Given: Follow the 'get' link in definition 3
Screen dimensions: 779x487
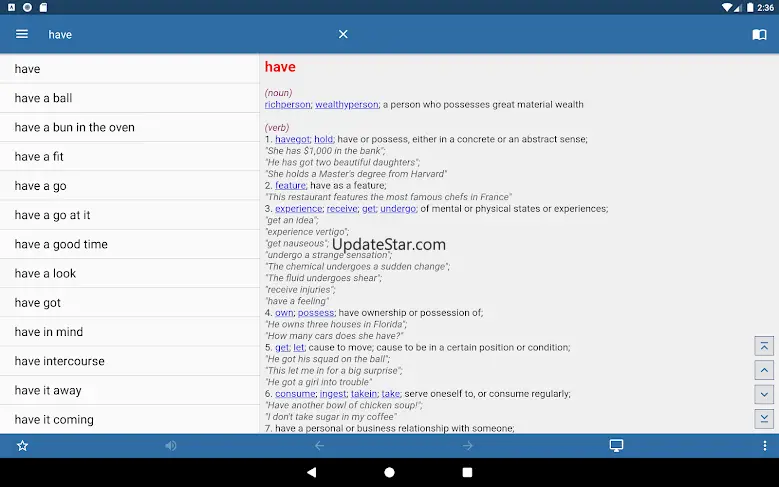Looking at the screenshot, I should tap(369, 209).
